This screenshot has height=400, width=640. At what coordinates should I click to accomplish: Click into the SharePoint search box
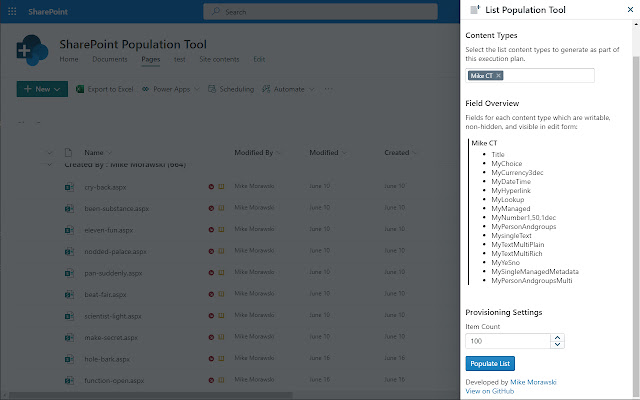click(x=320, y=11)
